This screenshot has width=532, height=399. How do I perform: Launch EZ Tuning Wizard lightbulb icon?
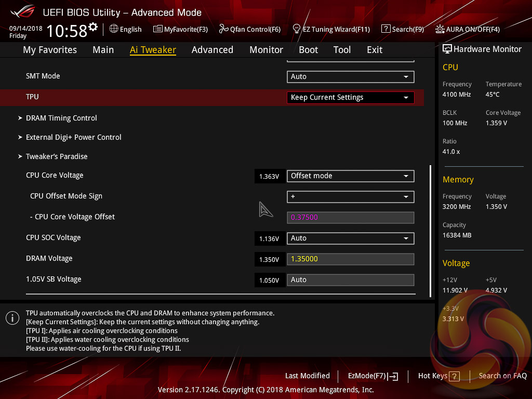pyautogui.click(x=297, y=29)
